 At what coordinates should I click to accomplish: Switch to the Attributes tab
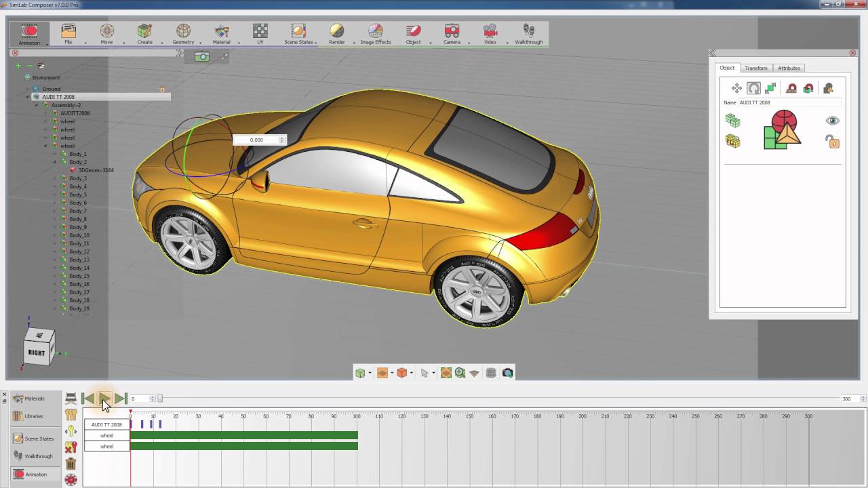pyautogui.click(x=789, y=68)
